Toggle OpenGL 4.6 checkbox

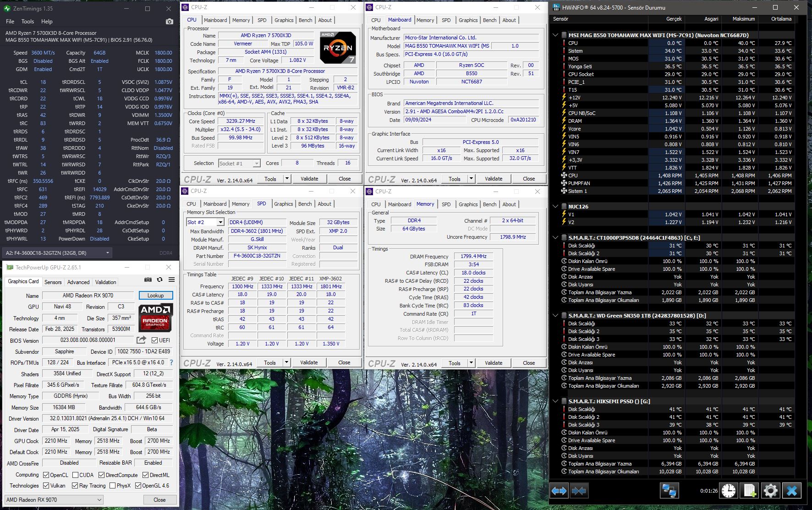tap(138, 485)
